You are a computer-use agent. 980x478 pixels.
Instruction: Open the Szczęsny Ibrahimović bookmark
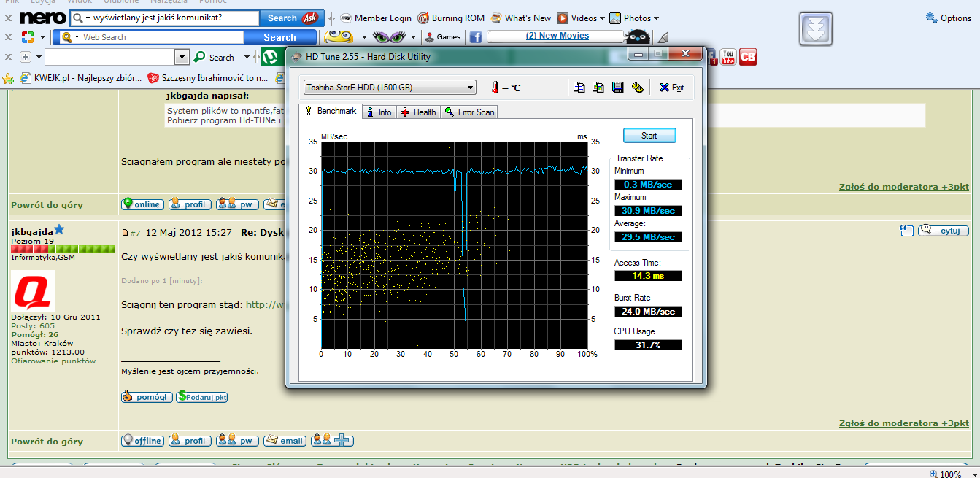(208, 77)
